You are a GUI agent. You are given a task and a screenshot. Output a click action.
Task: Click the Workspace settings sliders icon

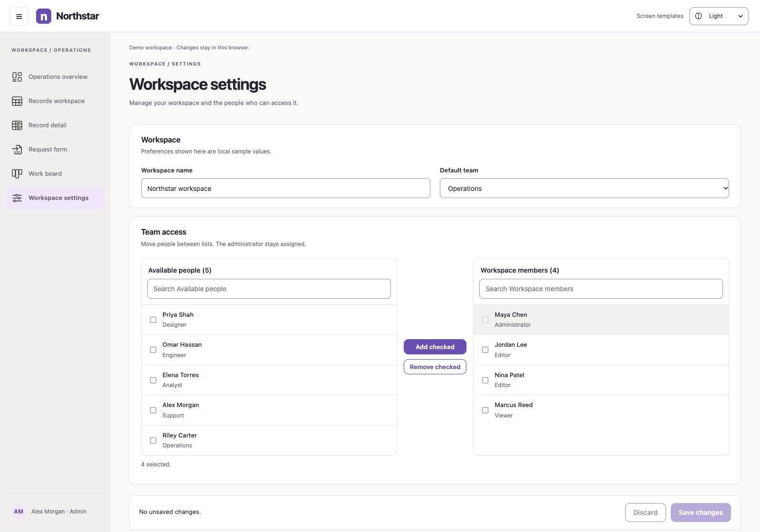[x=17, y=198]
